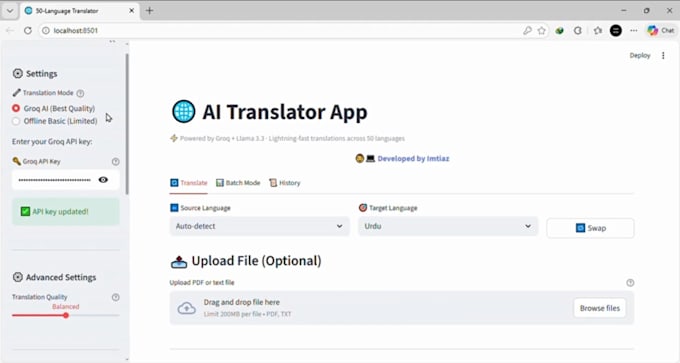Screen dimensions: 680x363
Task: Switch to the Translate tab
Action: [x=189, y=183]
